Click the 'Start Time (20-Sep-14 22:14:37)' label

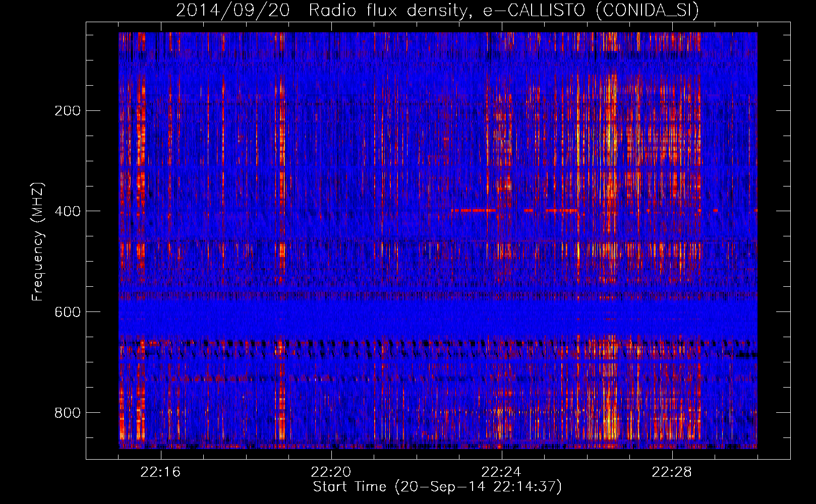coord(437,487)
